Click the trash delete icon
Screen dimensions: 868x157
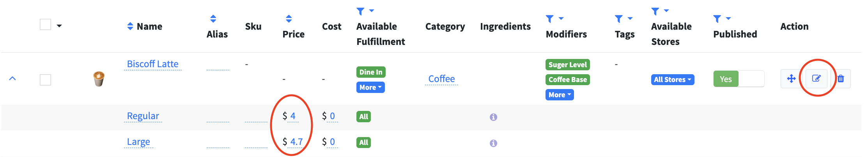click(841, 78)
